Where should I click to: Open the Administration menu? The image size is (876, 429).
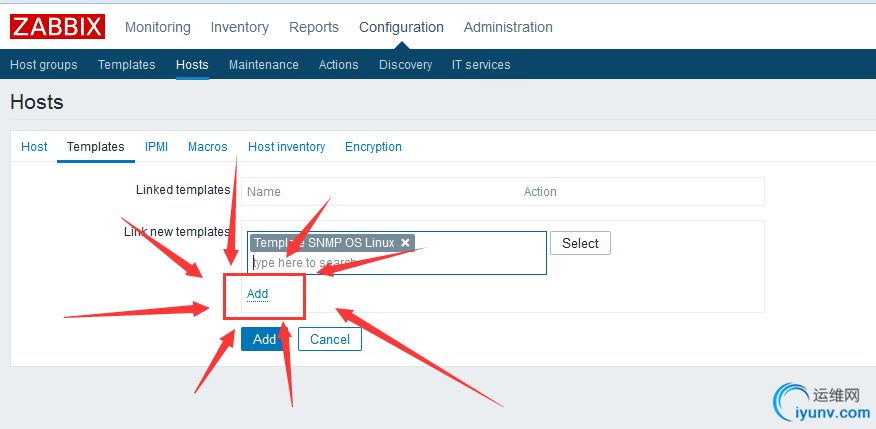pos(508,27)
